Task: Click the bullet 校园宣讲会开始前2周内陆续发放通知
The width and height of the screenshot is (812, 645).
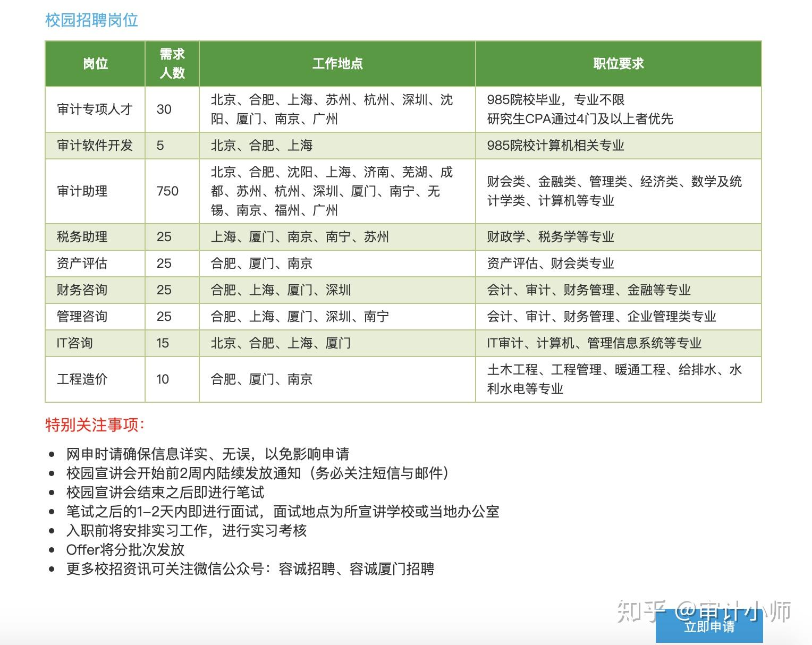Action: [258, 473]
